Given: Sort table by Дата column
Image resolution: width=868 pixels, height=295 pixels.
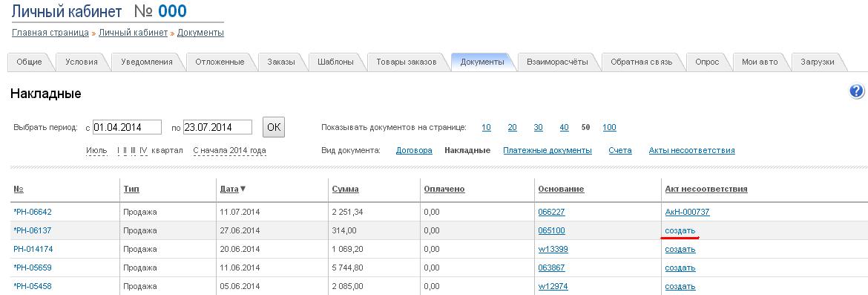Looking at the screenshot, I should [x=229, y=189].
